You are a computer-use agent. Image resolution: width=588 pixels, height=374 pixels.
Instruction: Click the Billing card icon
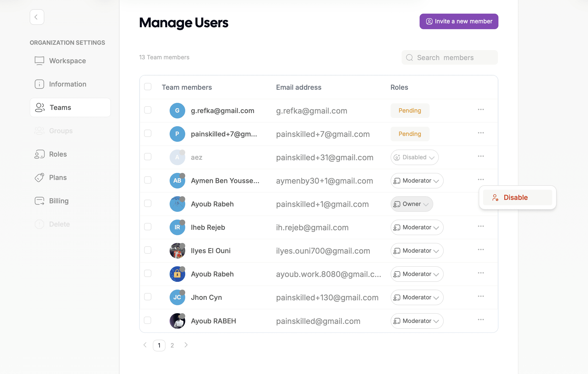(39, 201)
